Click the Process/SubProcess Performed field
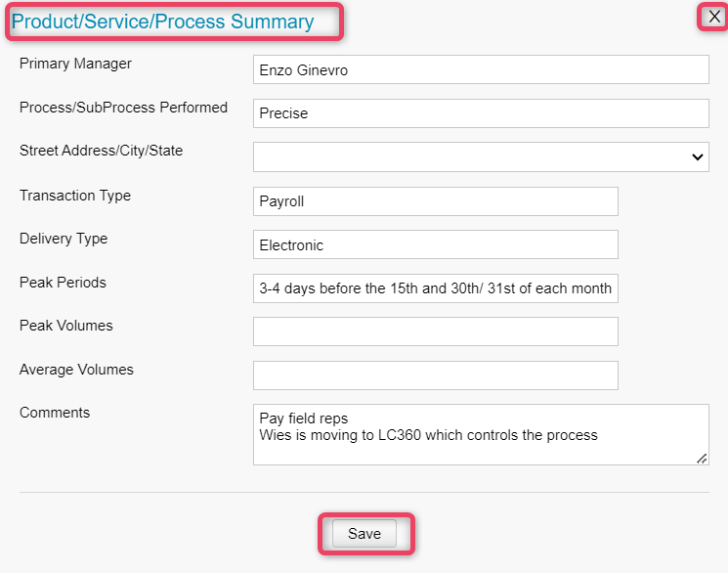 point(481,113)
